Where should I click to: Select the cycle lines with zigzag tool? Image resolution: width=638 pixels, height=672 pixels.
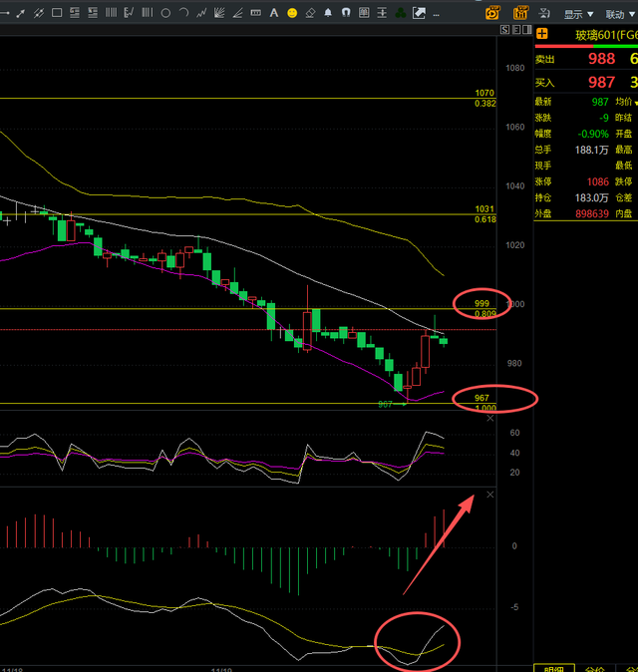coord(129,13)
